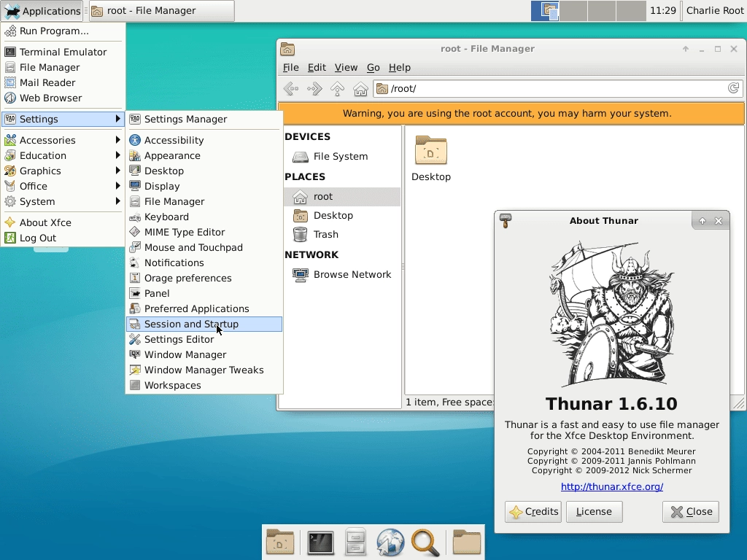747x560 pixels.
Task: Expand the Office submenu
Action: 63,186
